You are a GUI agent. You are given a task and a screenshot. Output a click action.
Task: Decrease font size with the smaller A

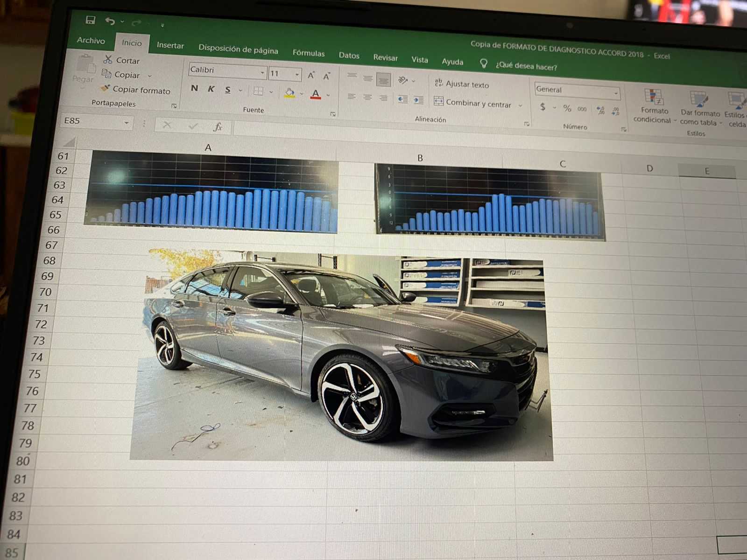coord(327,76)
